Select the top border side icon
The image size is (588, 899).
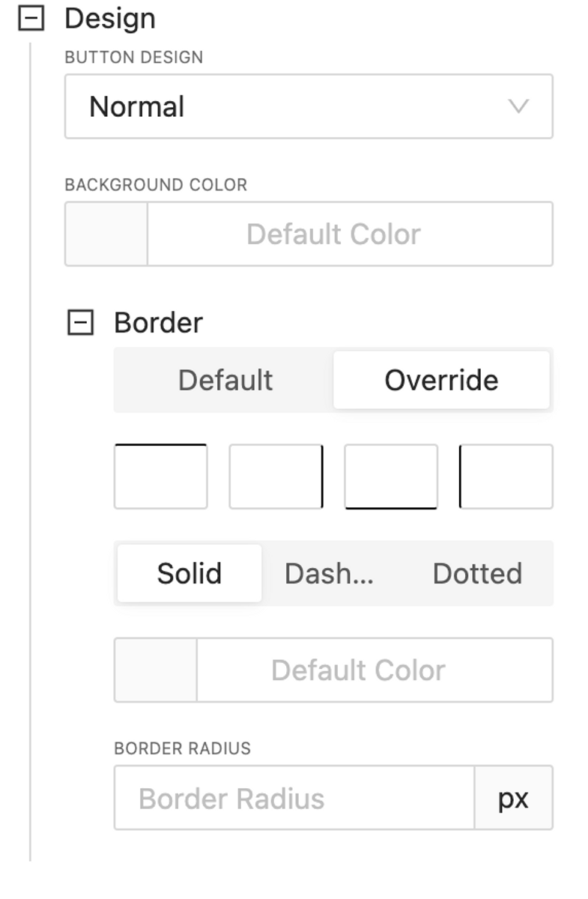pos(160,476)
